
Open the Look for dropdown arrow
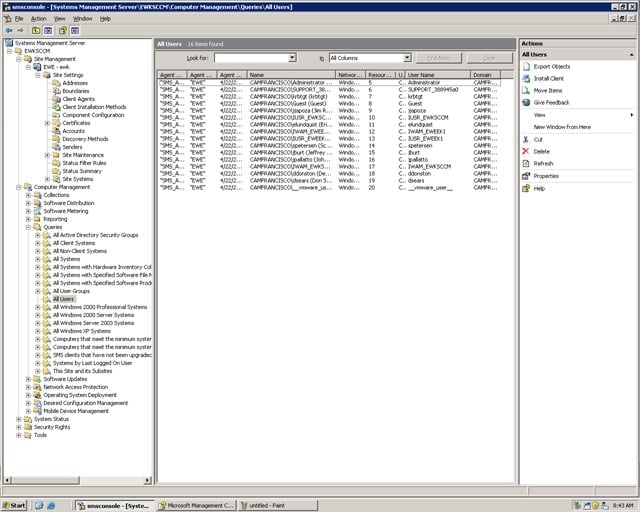pos(292,58)
